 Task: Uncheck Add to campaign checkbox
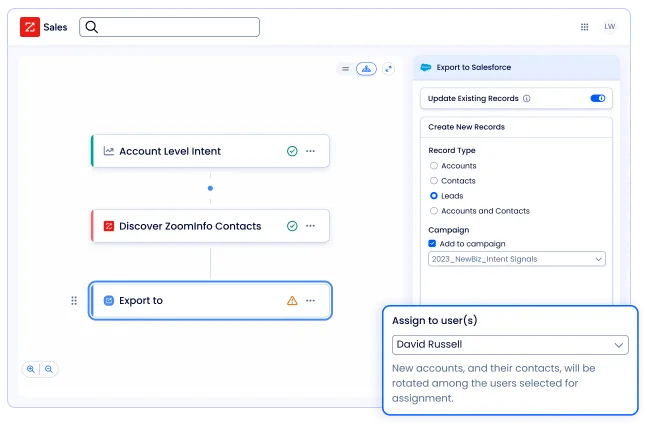tap(432, 244)
